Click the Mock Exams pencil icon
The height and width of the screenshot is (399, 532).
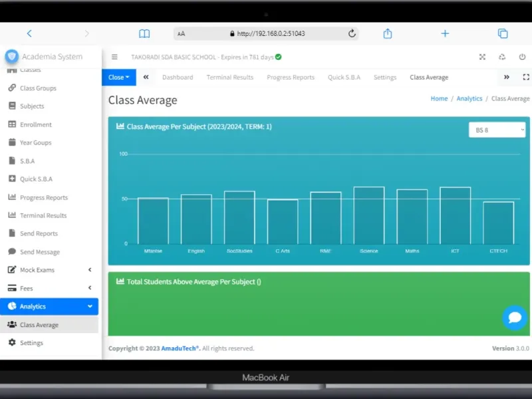pos(12,270)
